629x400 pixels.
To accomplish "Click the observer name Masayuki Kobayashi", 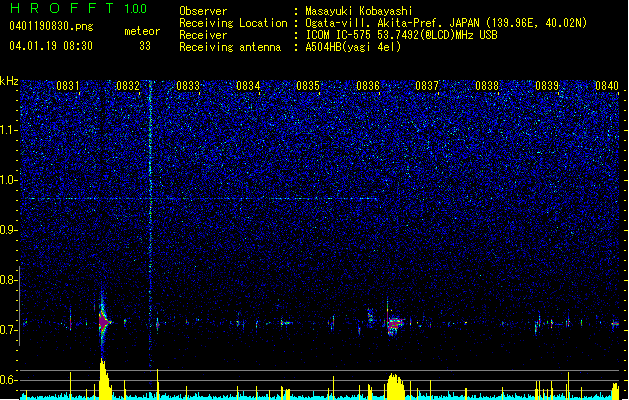I will pyautogui.click(x=359, y=11).
